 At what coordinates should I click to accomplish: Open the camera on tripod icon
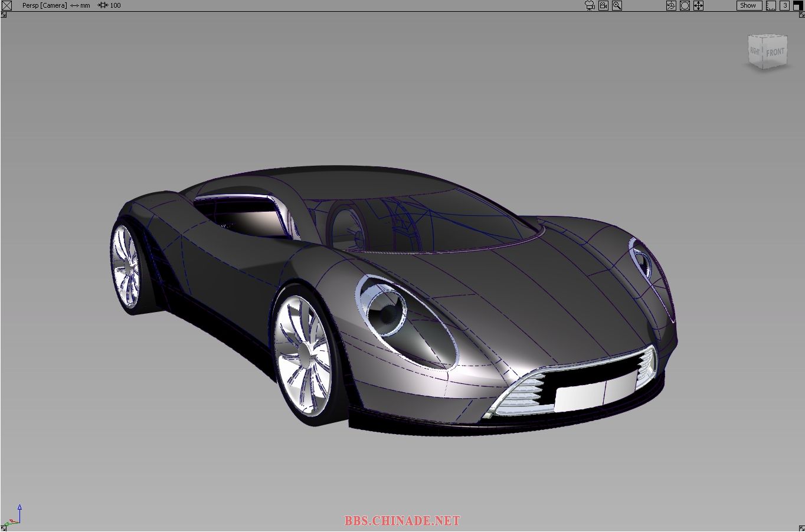click(589, 5)
